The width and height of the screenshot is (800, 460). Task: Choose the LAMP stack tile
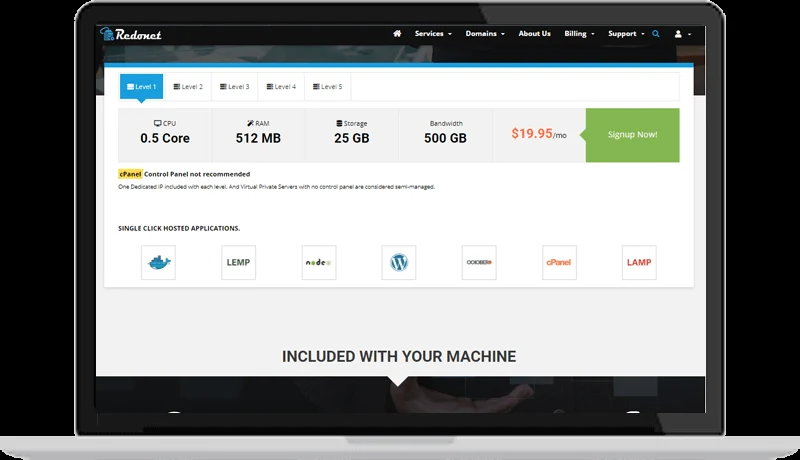(639, 263)
